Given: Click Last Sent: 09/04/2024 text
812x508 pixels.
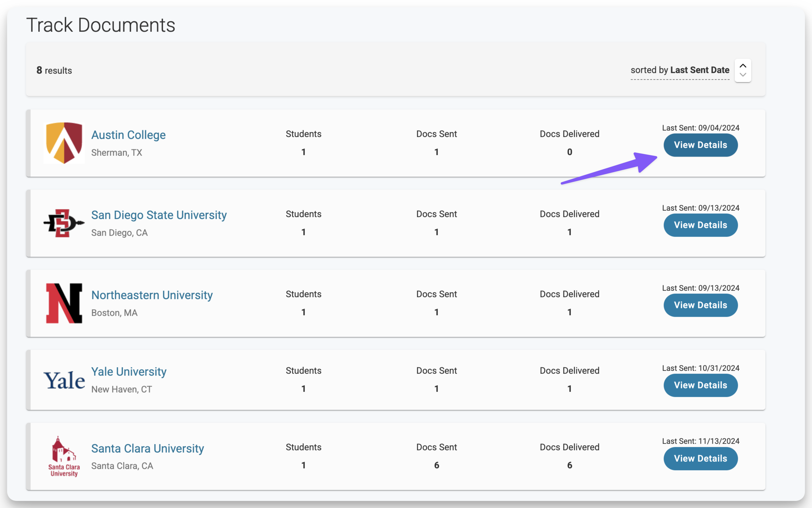Looking at the screenshot, I should tap(701, 128).
